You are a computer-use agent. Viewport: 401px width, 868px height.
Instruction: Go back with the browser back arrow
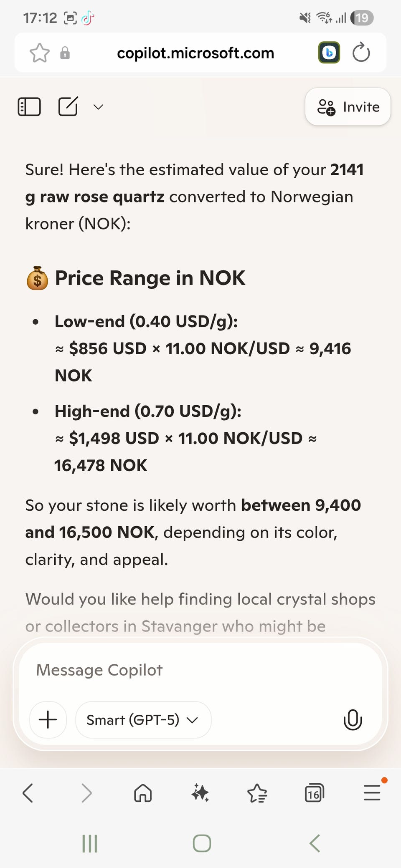tap(28, 793)
